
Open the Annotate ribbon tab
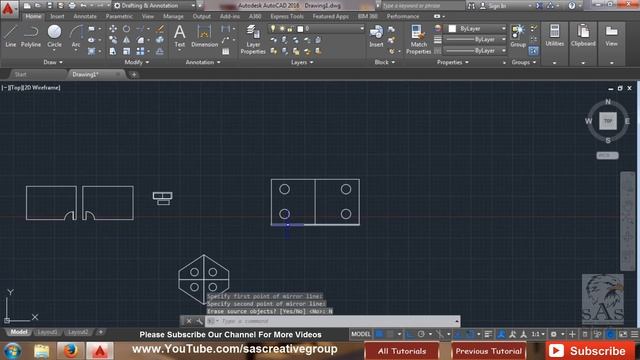(85, 16)
